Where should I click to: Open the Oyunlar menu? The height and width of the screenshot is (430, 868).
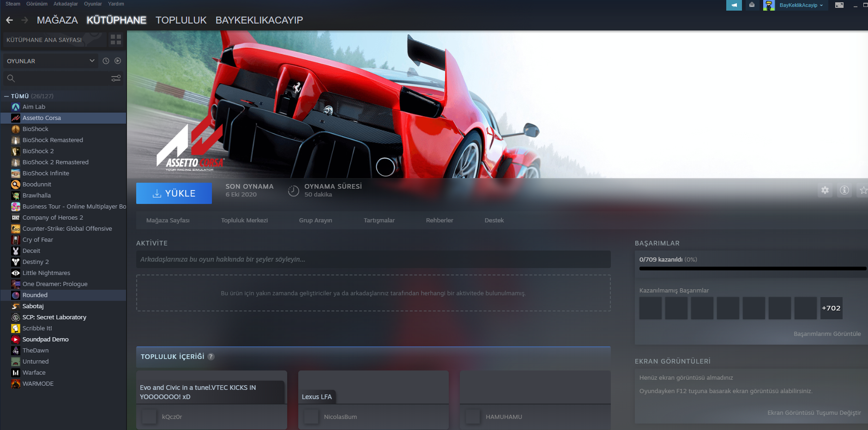coord(93,4)
